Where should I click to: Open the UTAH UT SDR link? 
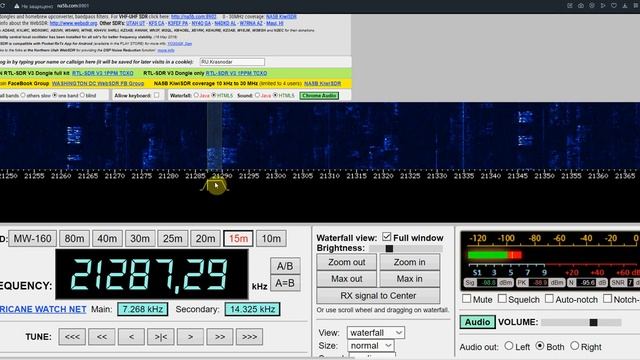coord(136,23)
